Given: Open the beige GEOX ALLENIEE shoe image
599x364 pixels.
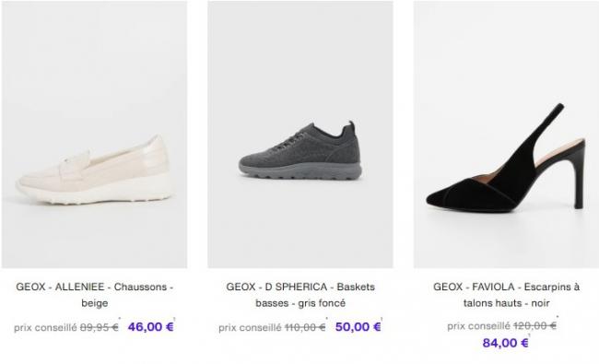Looking at the screenshot, I should [94, 135].
